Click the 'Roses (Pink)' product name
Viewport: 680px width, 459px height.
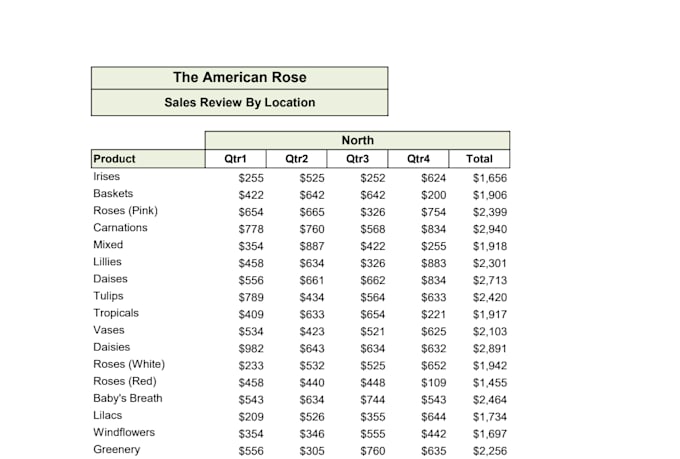click(x=126, y=211)
